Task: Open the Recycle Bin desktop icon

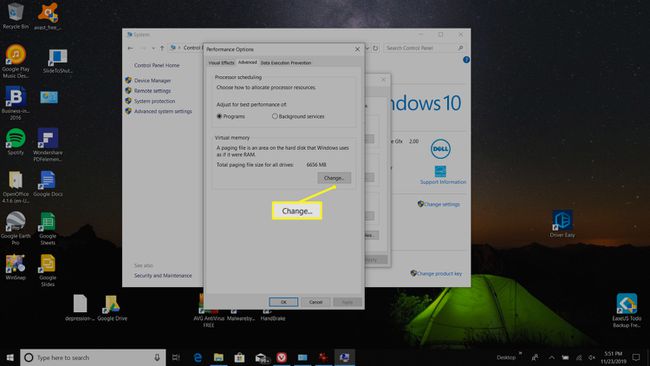Action: click(16, 16)
